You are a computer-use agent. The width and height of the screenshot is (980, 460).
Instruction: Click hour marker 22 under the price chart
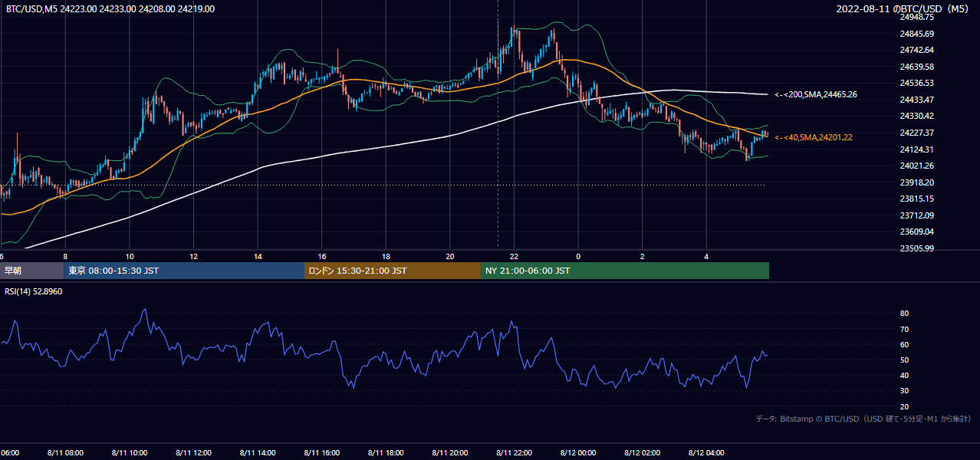click(515, 257)
